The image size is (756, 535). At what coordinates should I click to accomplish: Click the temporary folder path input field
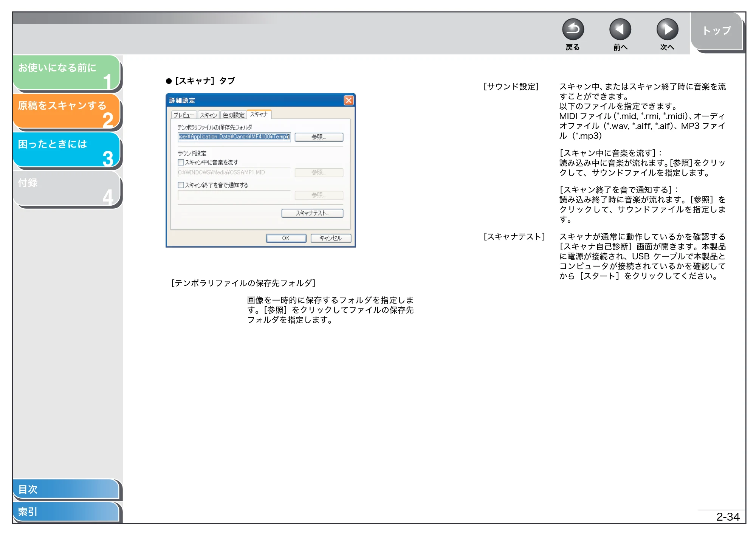click(x=234, y=136)
